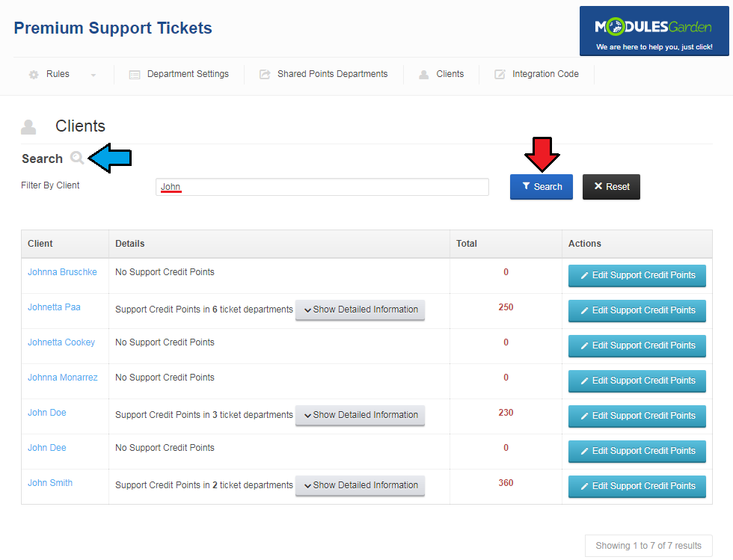Click the ModulesGarden help banner

(654, 31)
